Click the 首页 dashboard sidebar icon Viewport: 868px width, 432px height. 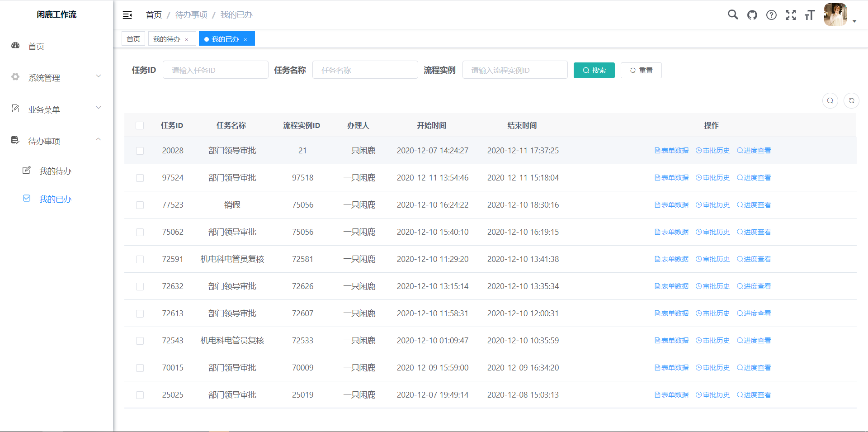point(15,45)
